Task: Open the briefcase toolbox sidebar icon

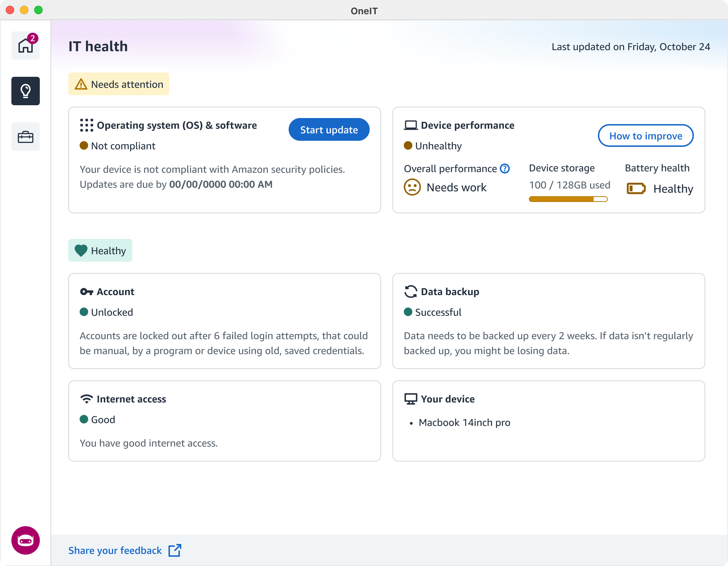Action: (x=26, y=137)
